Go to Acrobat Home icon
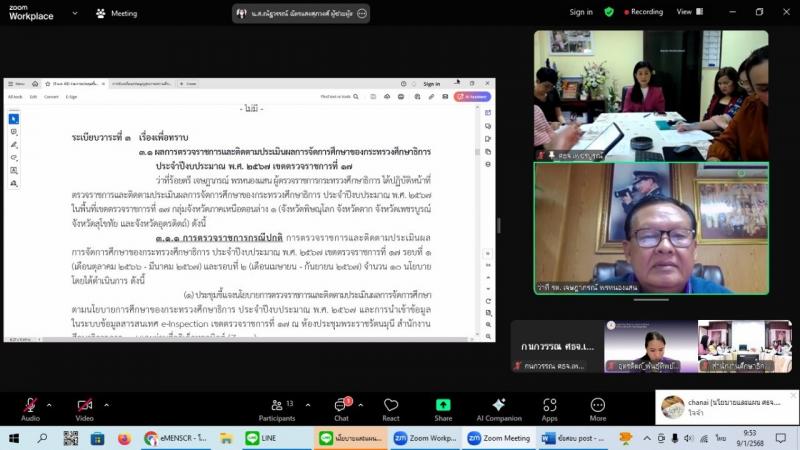Image resolution: width=800 pixels, height=450 pixels. 35,84
